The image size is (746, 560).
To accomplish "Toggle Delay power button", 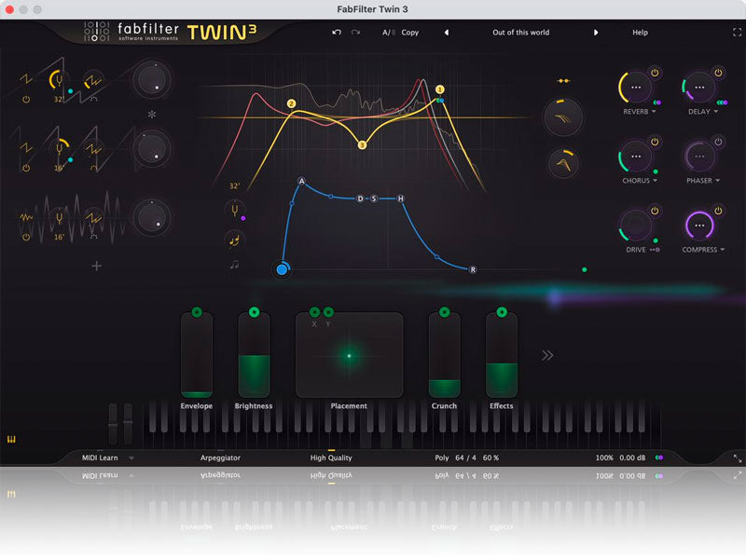I will click(x=718, y=73).
